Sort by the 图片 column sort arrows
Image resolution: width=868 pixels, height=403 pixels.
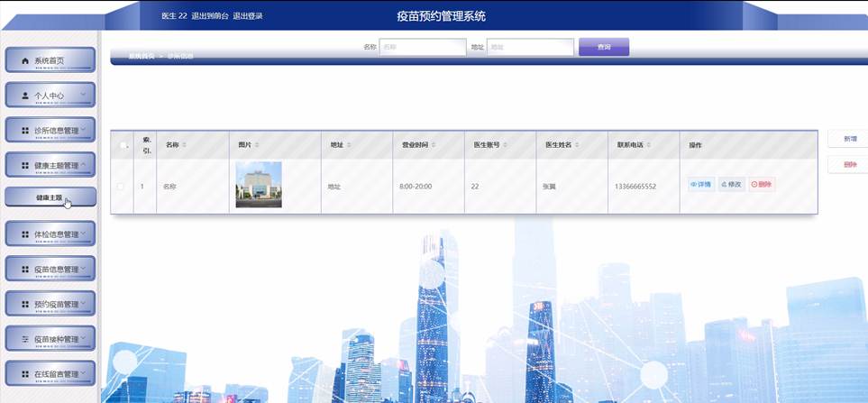coord(257,145)
